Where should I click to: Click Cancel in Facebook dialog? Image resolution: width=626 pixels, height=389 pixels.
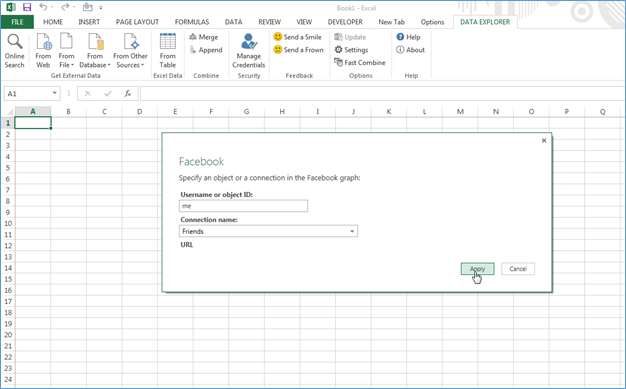518,269
